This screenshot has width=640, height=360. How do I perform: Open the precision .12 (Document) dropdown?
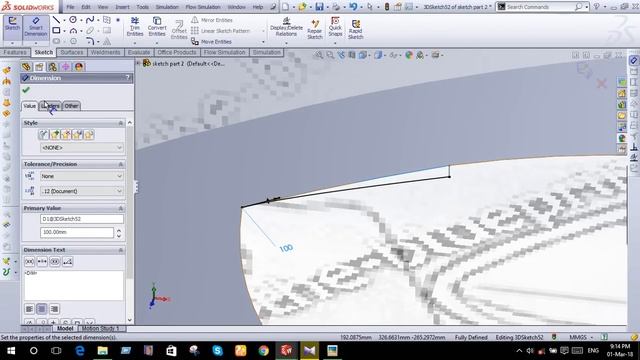click(x=82, y=191)
